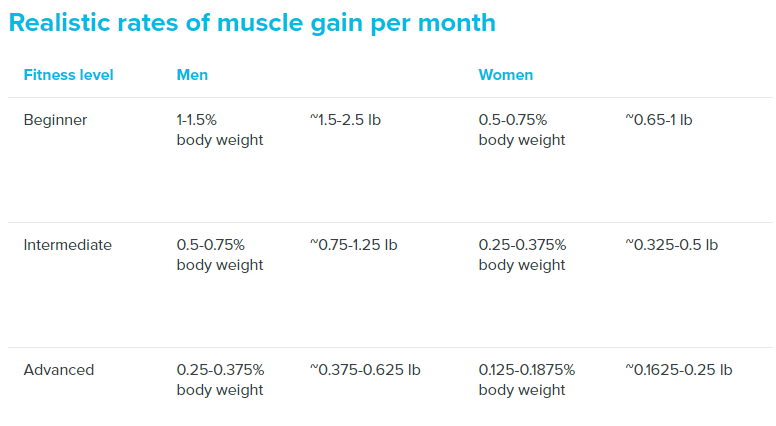Click the Men column header

[x=192, y=75]
